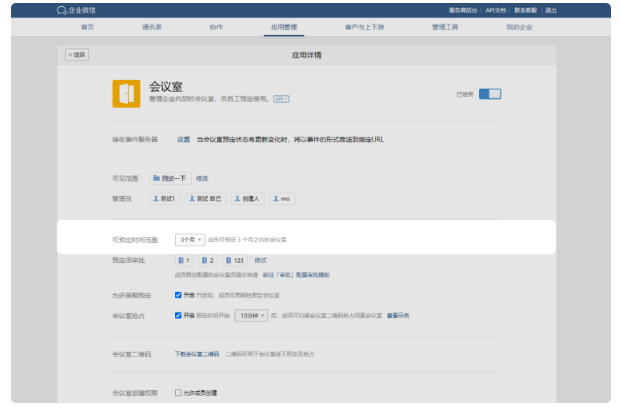The width and height of the screenshot is (621, 410).
Task: Click the 返回 back button
Action: coord(76,54)
